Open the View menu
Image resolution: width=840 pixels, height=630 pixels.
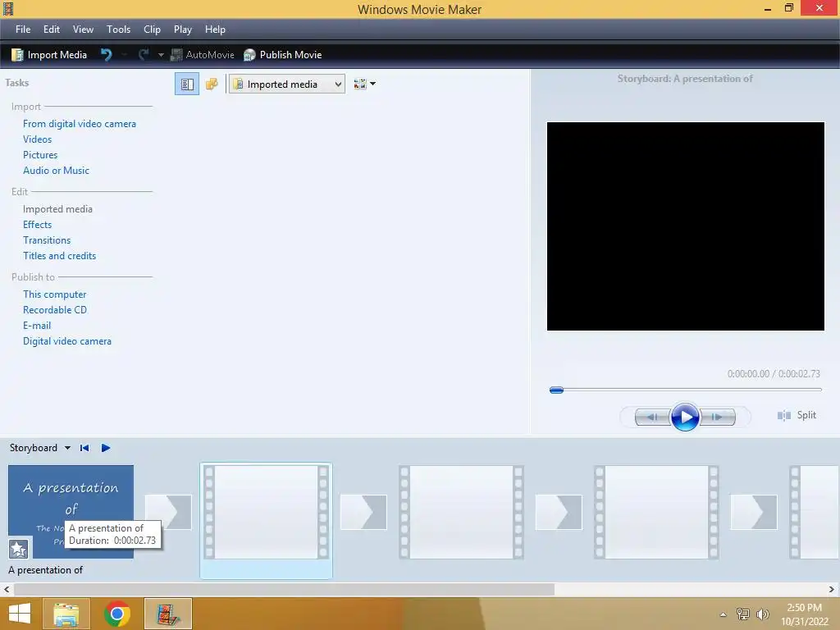click(x=83, y=30)
